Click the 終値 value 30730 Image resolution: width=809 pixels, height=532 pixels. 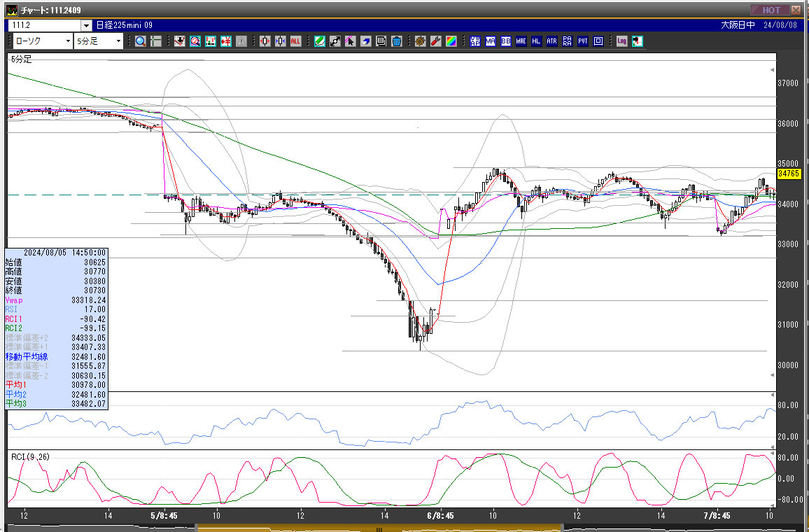tap(95, 290)
